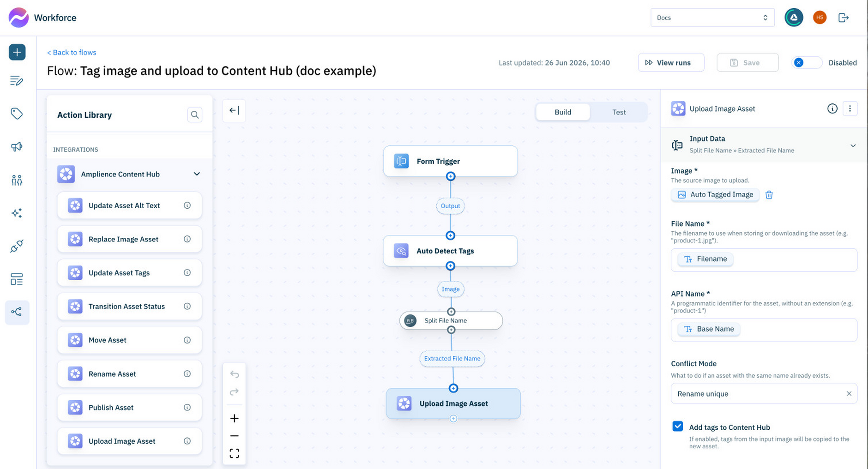This screenshot has height=469, width=868.
Task: Select the Split File Name node
Action: 451,321
